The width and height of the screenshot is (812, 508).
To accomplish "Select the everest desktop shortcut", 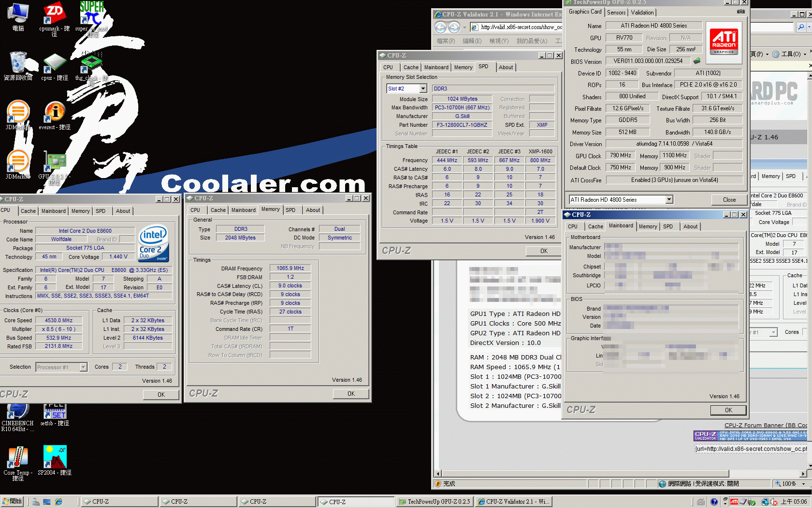I will (54, 115).
